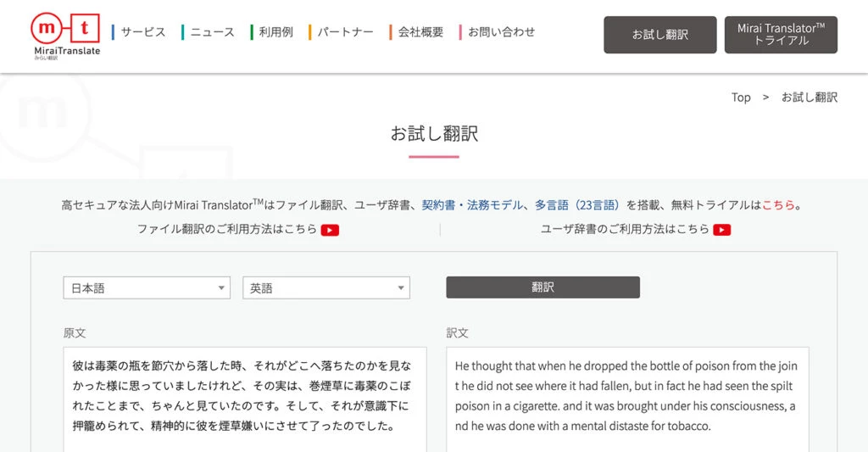Select the パートナー navigation item
Screen dimensions: 868x452
pos(345,32)
